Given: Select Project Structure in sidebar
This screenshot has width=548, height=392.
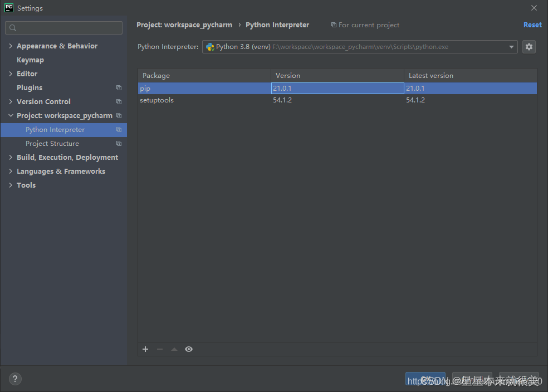Looking at the screenshot, I should (x=63, y=144).
